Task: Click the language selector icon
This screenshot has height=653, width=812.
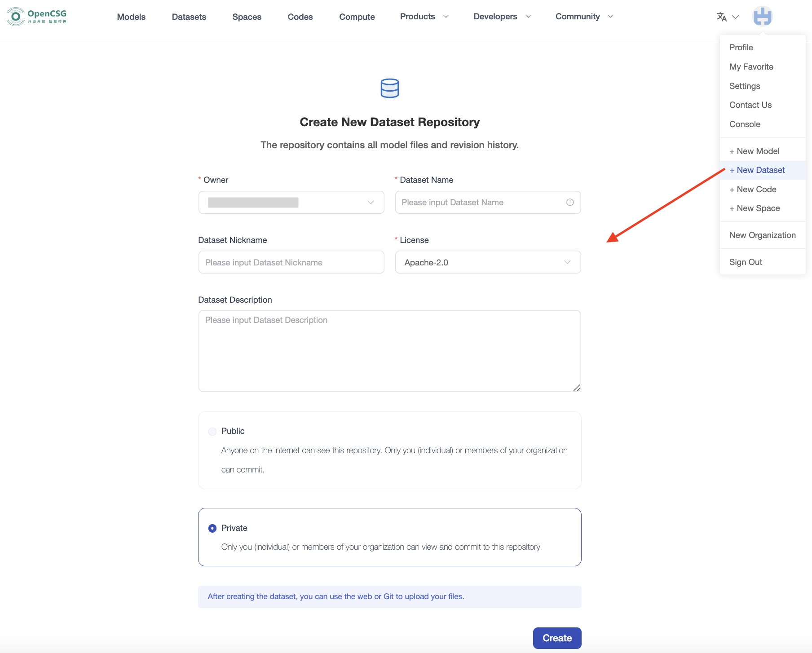Action: [722, 17]
